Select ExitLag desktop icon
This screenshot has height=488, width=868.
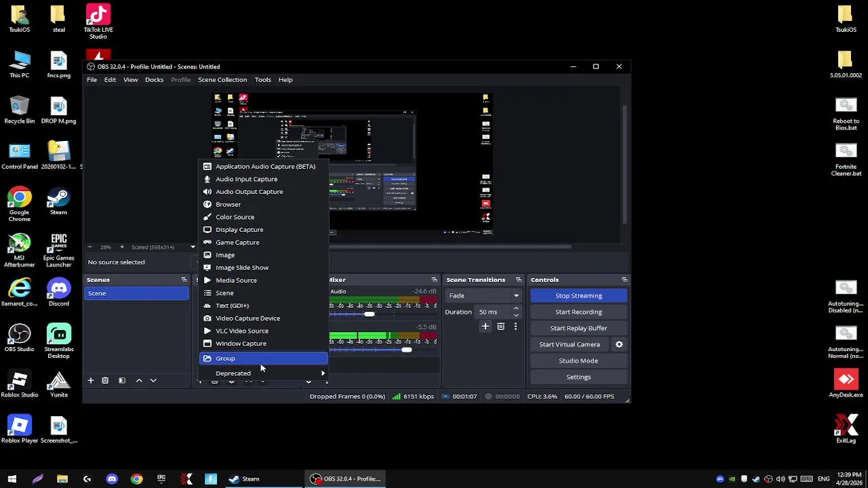click(846, 429)
